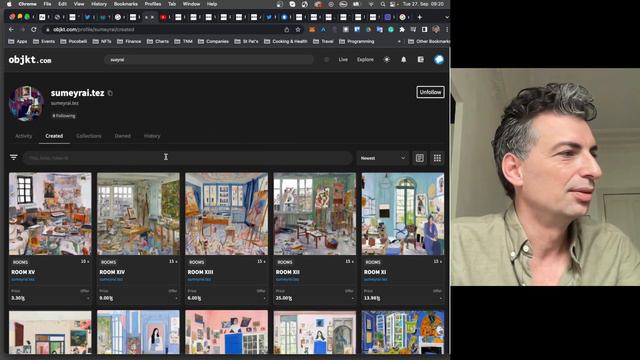Bookmark this page with the star

298,29
